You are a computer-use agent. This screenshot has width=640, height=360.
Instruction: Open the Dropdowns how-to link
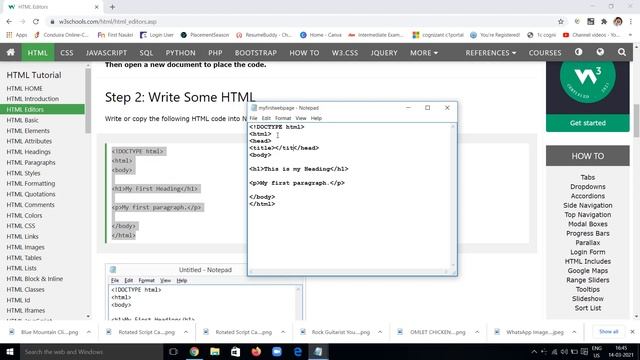point(588,187)
